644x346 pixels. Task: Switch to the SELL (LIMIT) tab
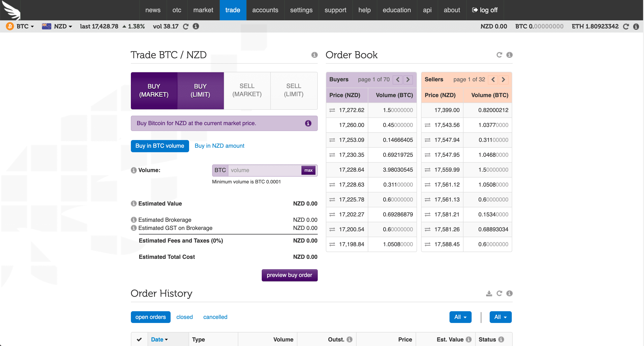coord(294,90)
